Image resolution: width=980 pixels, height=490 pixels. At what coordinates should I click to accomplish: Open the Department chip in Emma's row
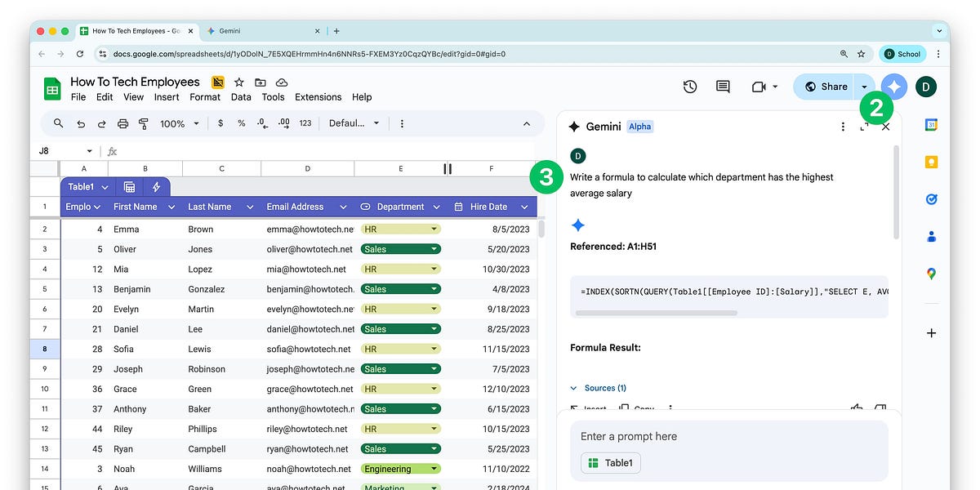tap(400, 229)
